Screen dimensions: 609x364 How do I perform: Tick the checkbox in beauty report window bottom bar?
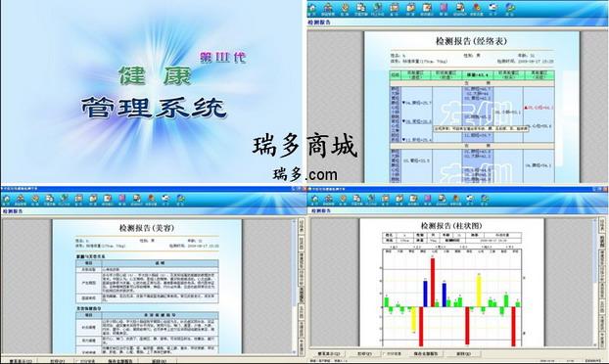click(76, 361)
